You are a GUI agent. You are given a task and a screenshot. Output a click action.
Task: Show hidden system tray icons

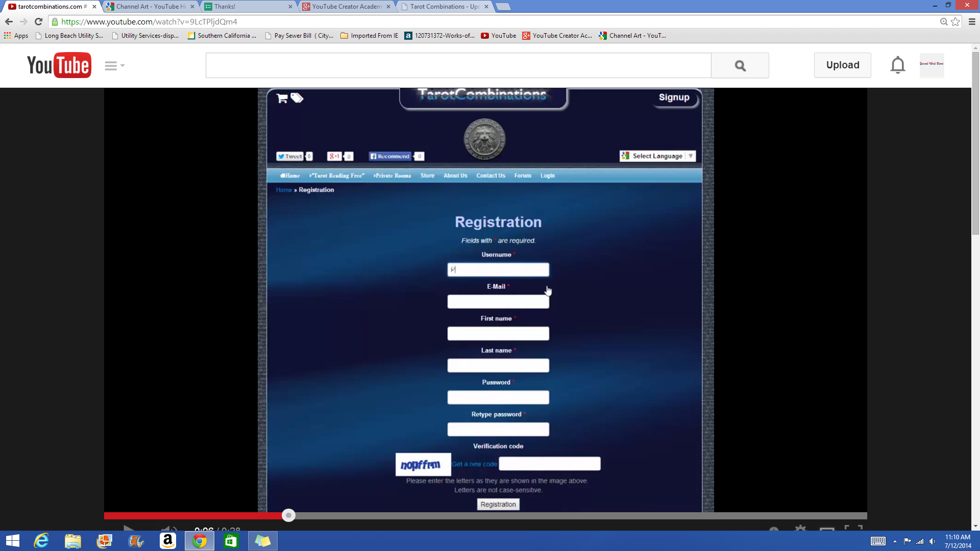click(x=895, y=541)
